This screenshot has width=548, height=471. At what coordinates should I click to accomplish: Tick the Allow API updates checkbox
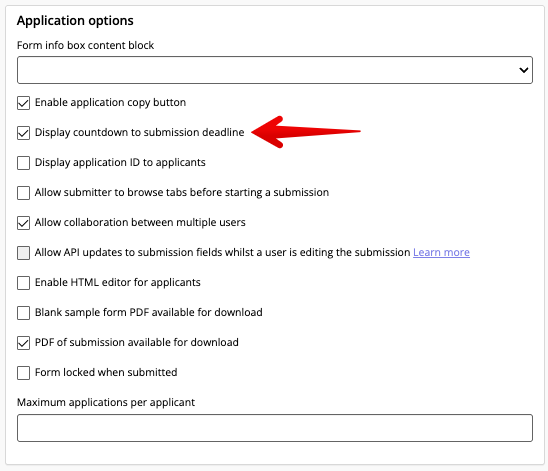[x=23, y=253]
